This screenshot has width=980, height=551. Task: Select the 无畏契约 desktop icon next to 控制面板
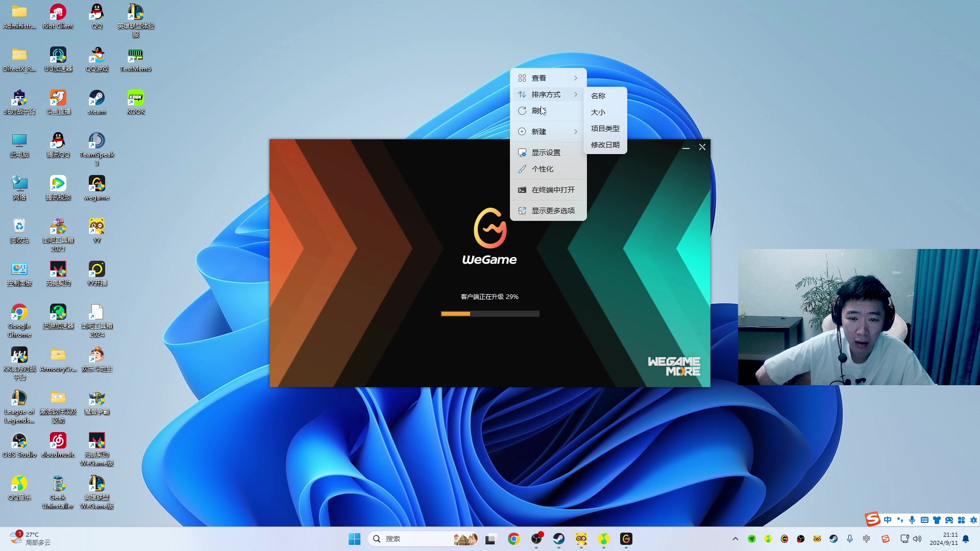coord(58,273)
